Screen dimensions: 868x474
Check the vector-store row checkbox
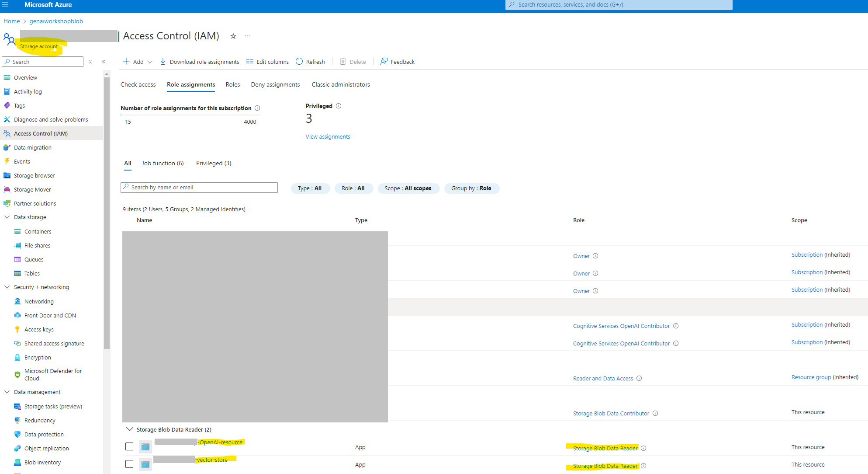click(129, 464)
